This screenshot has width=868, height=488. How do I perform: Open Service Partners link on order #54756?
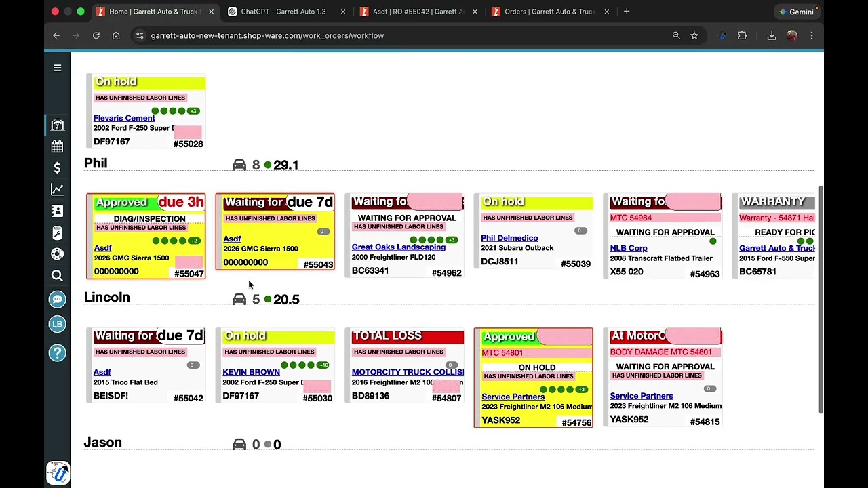[x=513, y=396]
